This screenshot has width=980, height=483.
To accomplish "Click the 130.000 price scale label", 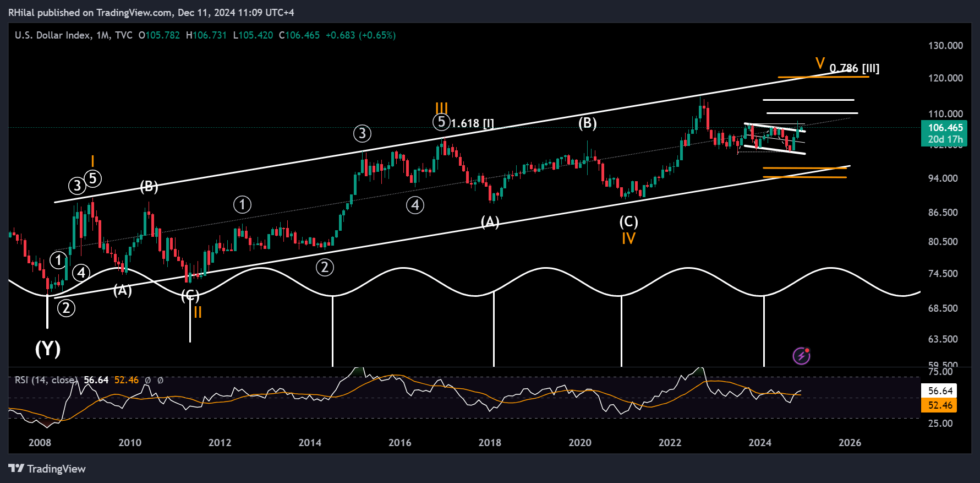I will pos(945,46).
